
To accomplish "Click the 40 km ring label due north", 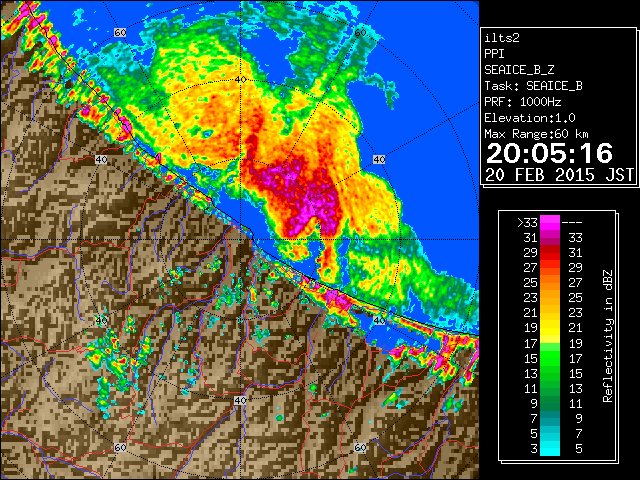I will (x=240, y=80).
